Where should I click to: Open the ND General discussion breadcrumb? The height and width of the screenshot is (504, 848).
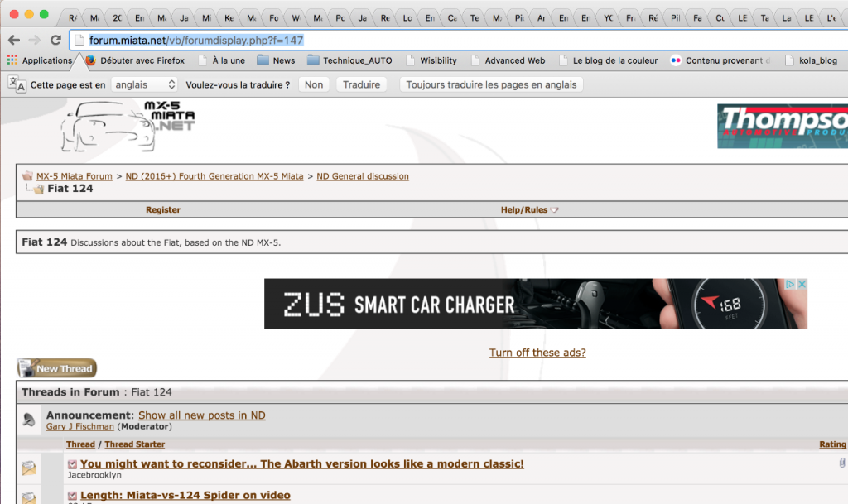coord(363,176)
